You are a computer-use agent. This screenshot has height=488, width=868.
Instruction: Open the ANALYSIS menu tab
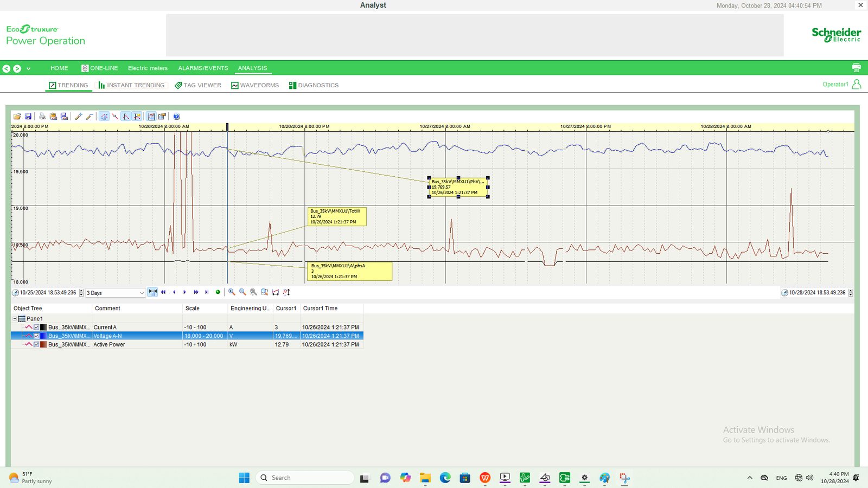252,68
